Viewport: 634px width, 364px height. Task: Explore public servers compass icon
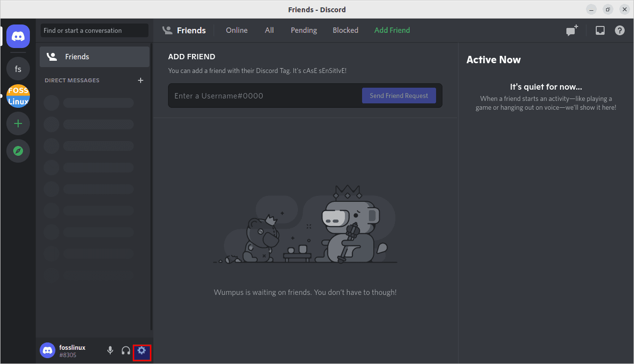[x=18, y=151]
